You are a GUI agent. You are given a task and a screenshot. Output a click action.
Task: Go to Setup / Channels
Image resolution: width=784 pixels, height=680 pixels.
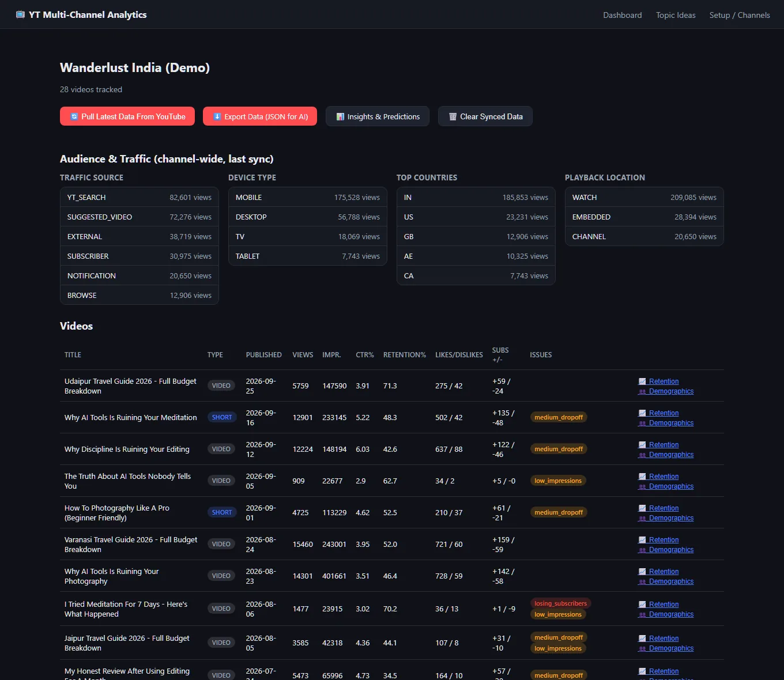click(x=740, y=15)
